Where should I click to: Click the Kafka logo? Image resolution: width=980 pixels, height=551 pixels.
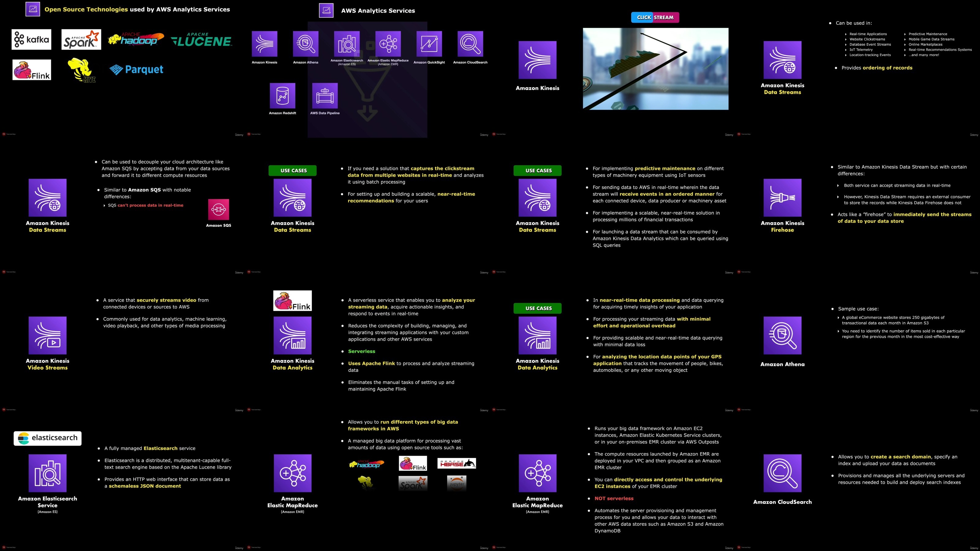pyautogui.click(x=31, y=39)
